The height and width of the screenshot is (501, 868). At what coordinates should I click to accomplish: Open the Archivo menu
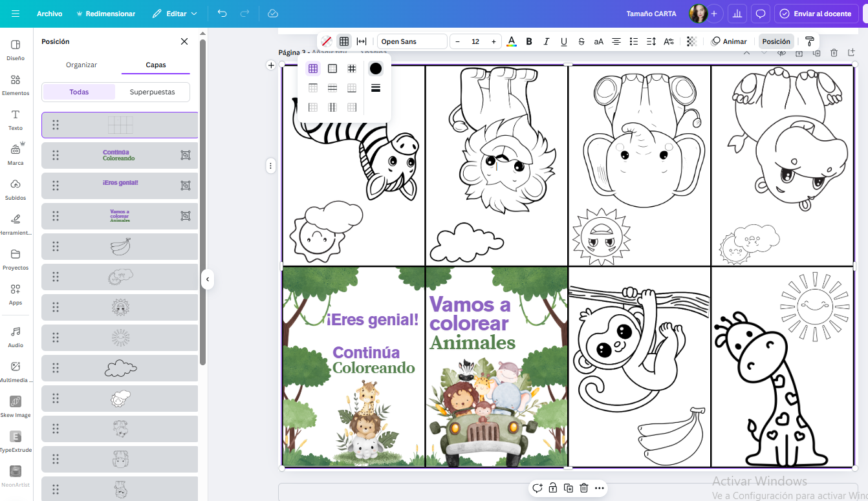[x=50, y=14]
